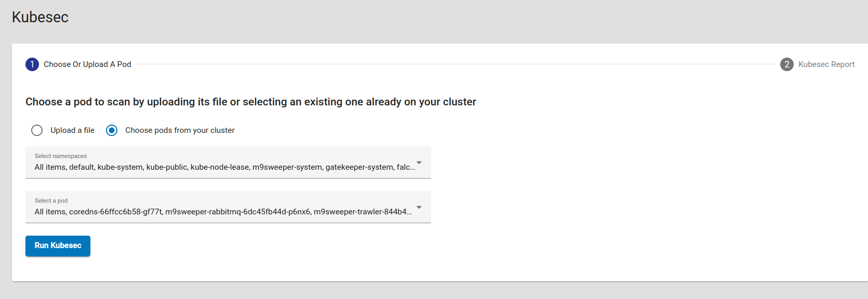
Task: Open the Select namespaces dropdown arrow
Action: point(419,163)
